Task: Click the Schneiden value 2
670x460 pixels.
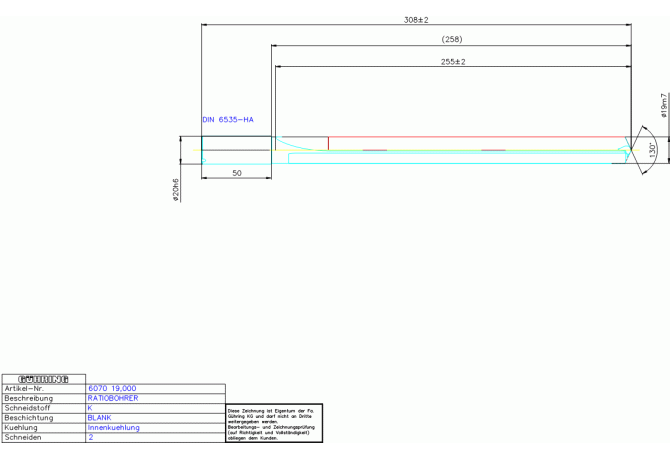Action: pos(90,438)
